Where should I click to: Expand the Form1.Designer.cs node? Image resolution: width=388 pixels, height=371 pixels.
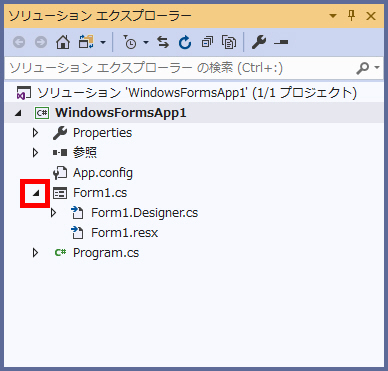(53, 213)
